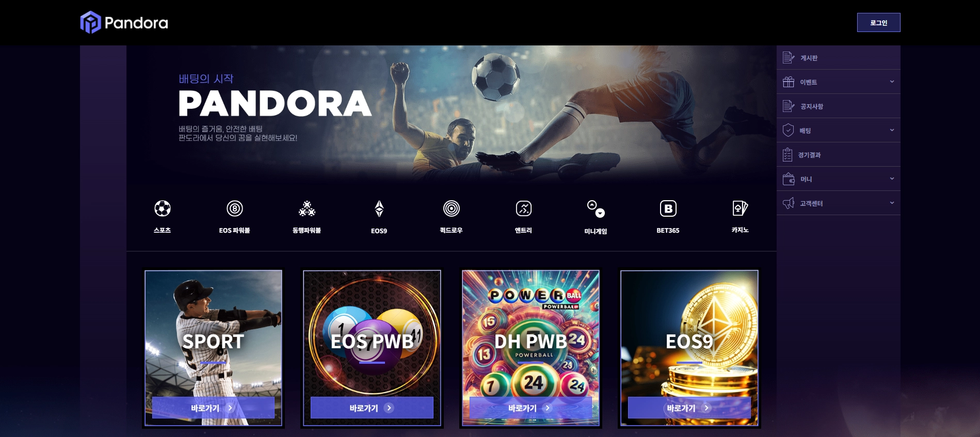Screen dimensions: 980x437
Task: Expand the 이벤트 sidebar menu chevron
Action: tap(892, 82)
